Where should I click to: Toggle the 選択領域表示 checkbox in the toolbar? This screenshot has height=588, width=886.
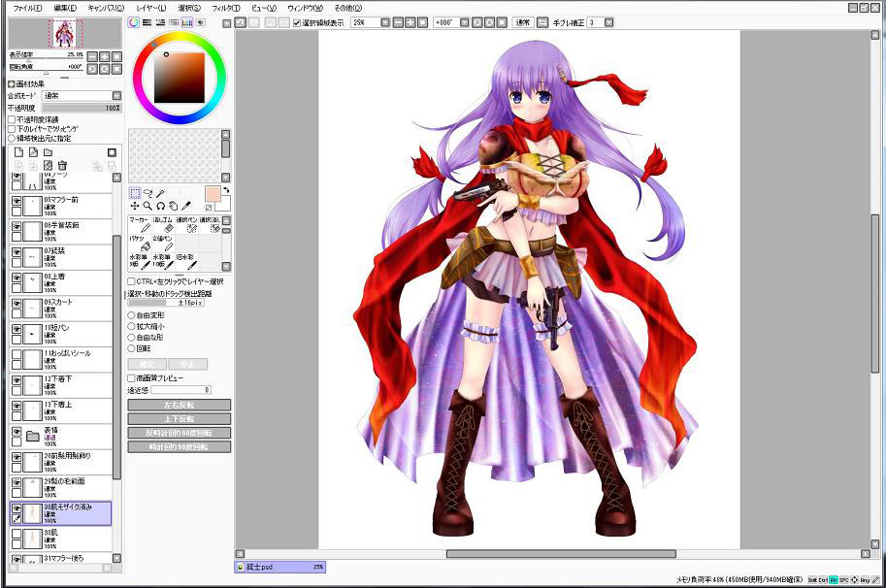click(296, 22)
